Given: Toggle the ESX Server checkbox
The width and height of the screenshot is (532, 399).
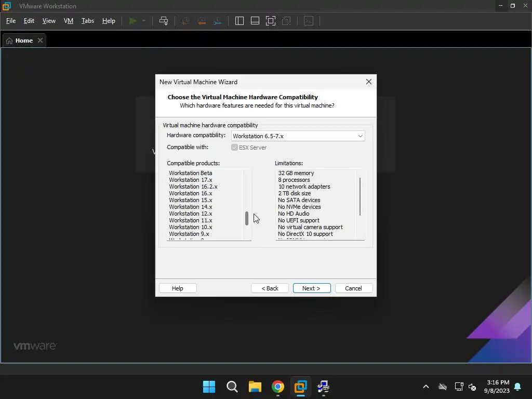Looking at the screenshot, I should pyautogui.click(x=234, y=147).
